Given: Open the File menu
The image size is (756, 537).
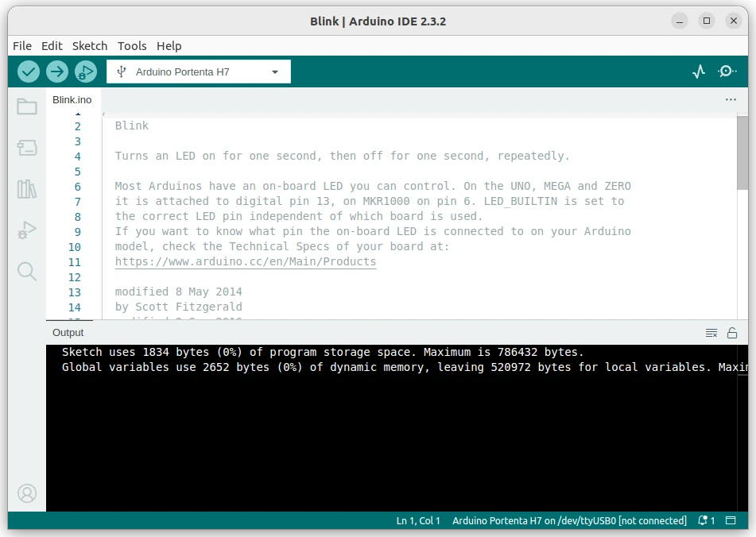Looking at the screenshot, I should [x=22, y=46].
